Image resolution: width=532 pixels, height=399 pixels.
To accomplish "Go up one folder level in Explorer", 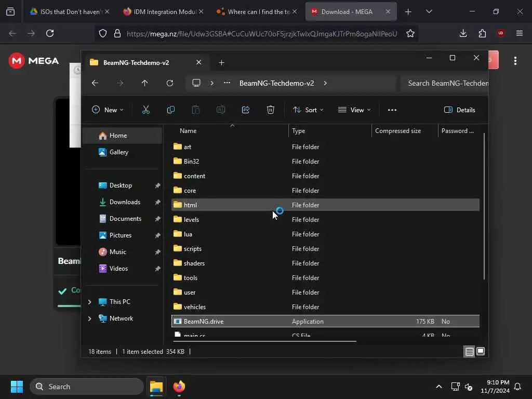I will pos(145,83).
